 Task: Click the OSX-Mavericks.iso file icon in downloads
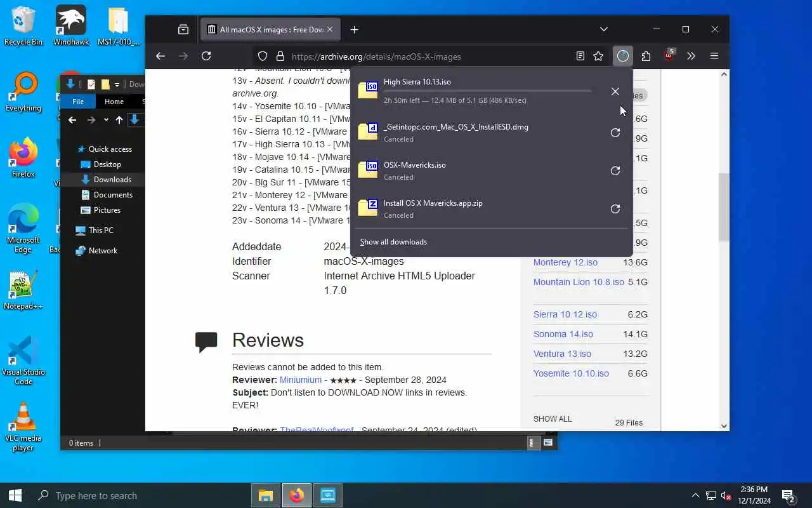(x=368, y=170)
